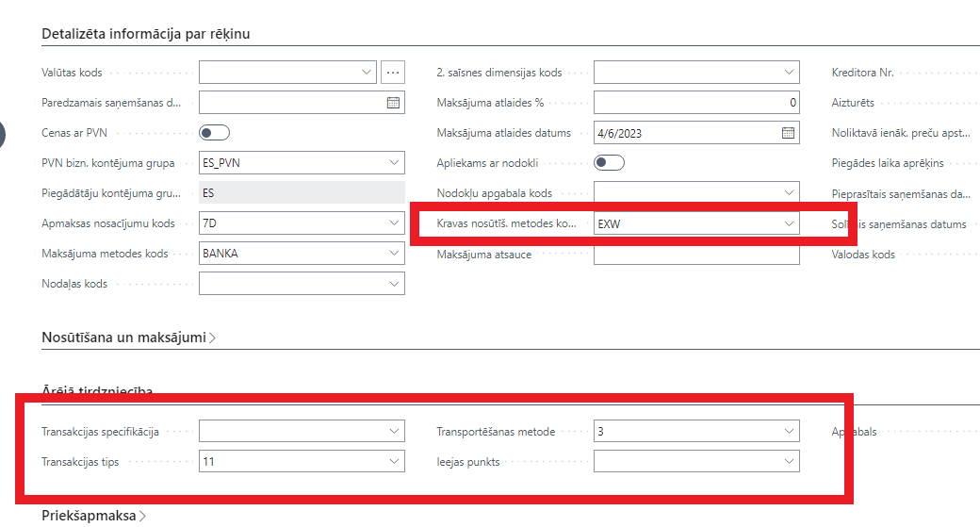
Task: Open Maksājuma metodes kods dropdown
Action: pos(394,254)
